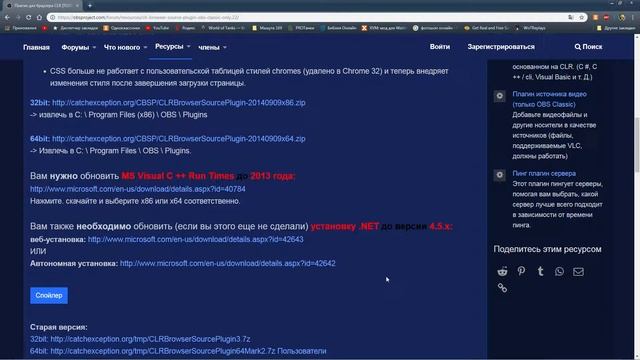Open a new browser tab

pyautogui.click(x=90, y=6)
